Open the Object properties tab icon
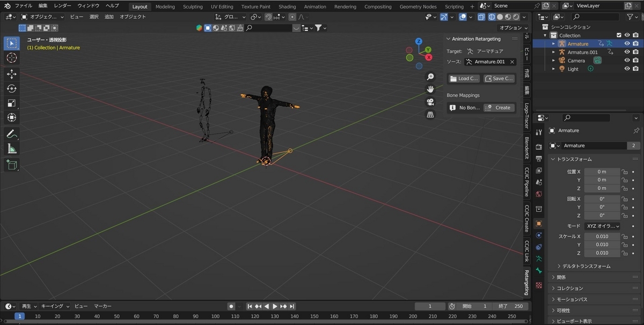Image resolution: width=644 pixels, height=325 pixels. click(x=539, y=223)
